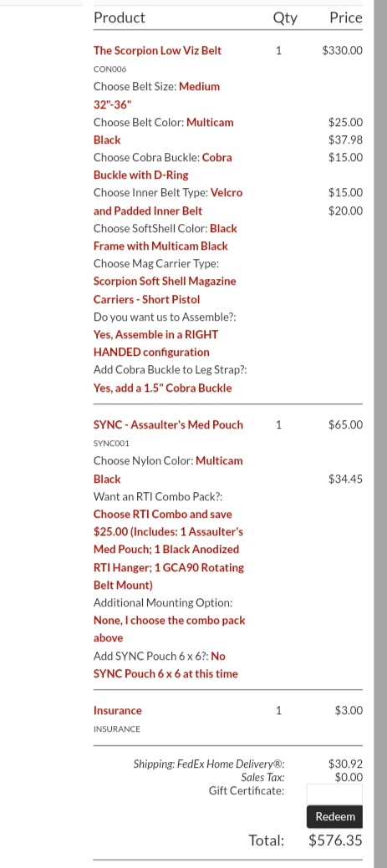Click the Qty column header
The image size is (387, 868).
[x=285, y=18]
